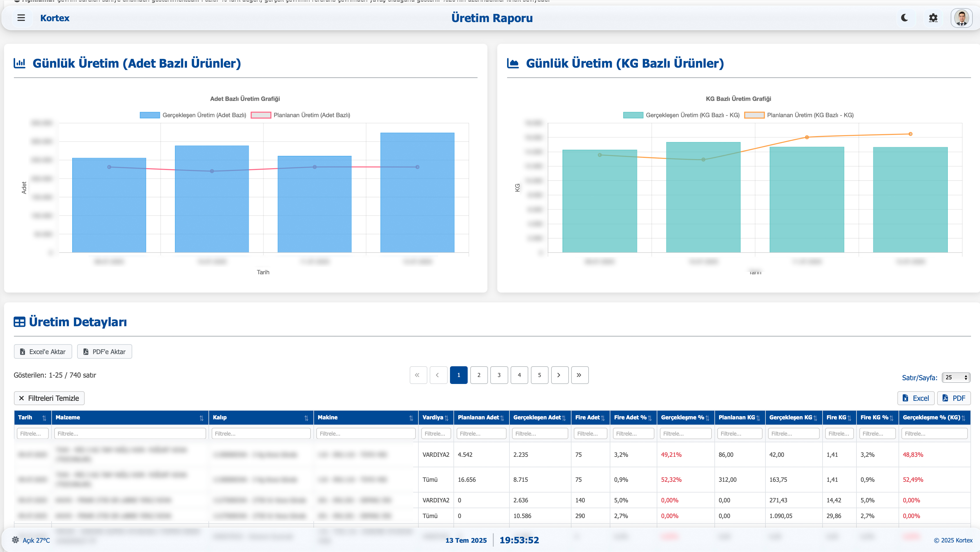Click the sort icon on Tarih column

click(44, 418)
